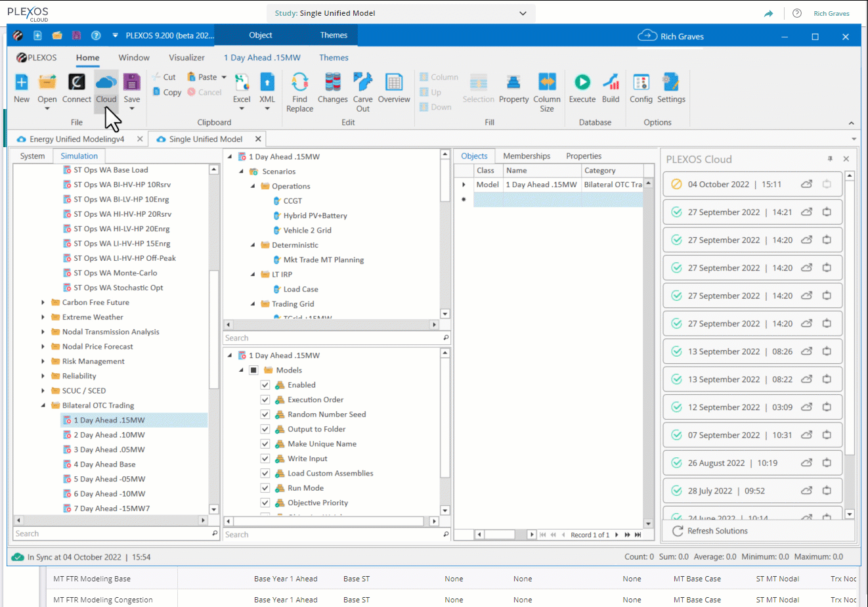Click the Excel import/export icon
The width and height of the screenshot is (868, 607).
[x=242, y=82]
